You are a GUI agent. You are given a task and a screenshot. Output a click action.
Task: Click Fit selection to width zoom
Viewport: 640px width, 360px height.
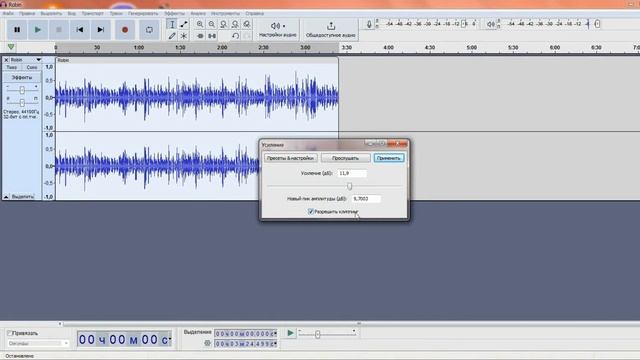[223, 24]
